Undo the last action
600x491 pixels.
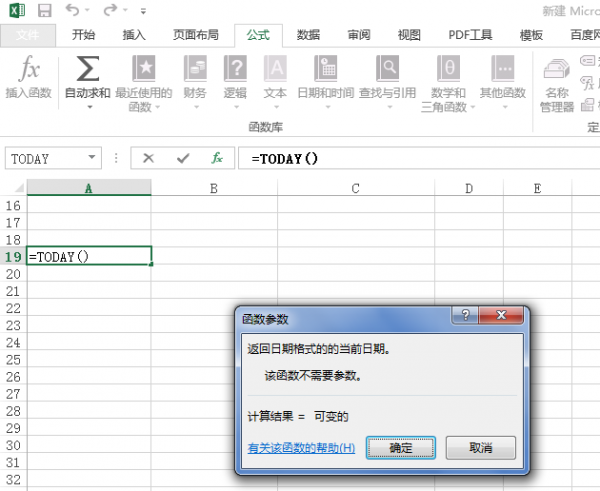(72, 10)
